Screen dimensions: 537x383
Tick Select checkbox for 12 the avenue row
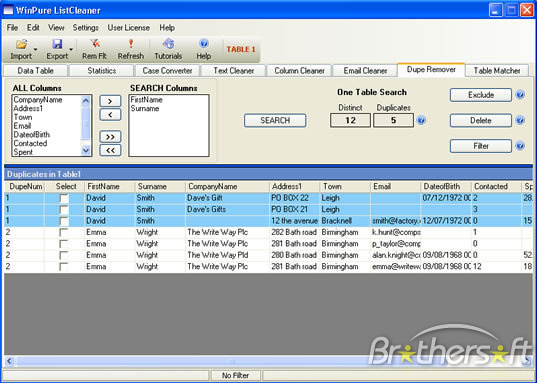coord(64,221)
